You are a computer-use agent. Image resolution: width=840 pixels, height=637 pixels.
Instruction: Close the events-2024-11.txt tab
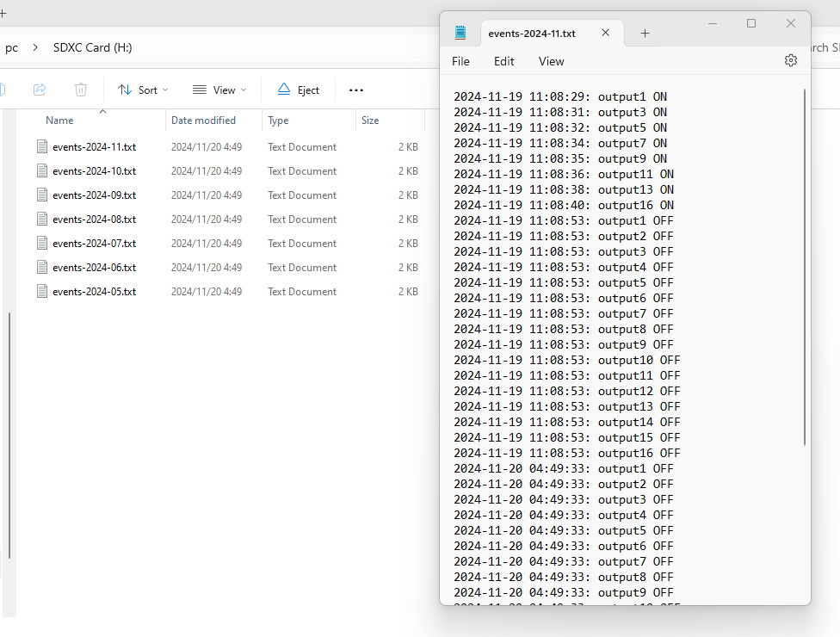605,33
